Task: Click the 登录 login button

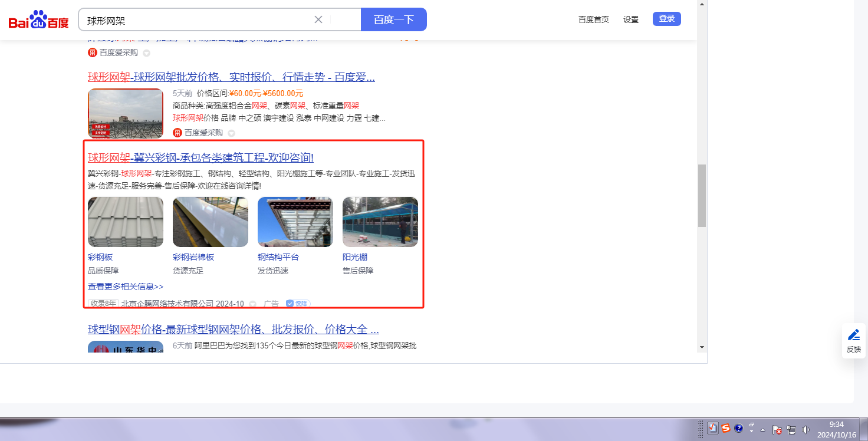Action: click(x=667, y=19)
